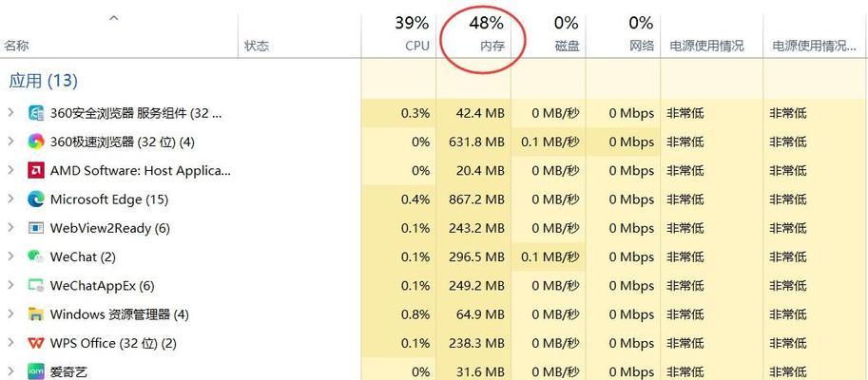
Task: Click the WebView2Ready process icon
Action: coord(36,228)
